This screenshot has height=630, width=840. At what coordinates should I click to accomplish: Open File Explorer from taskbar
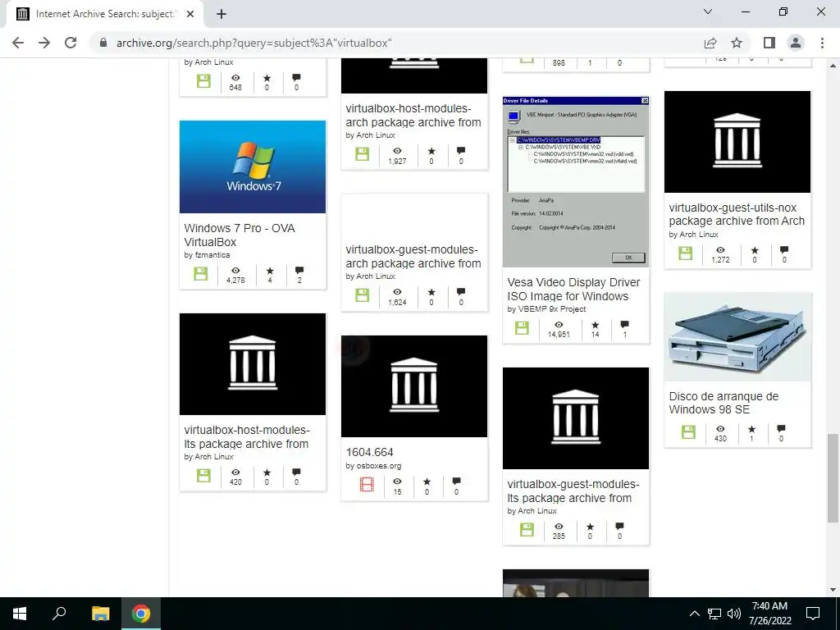point(100,614)
